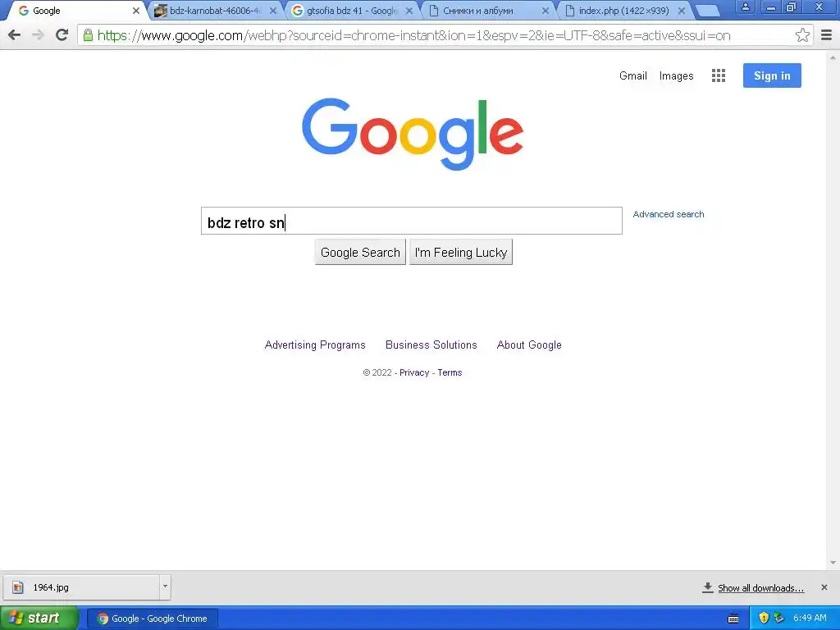The image size is (840, 630).
Task: Switch to the gtsofia bdz 41 tab
Action: (x=351, y=11)
